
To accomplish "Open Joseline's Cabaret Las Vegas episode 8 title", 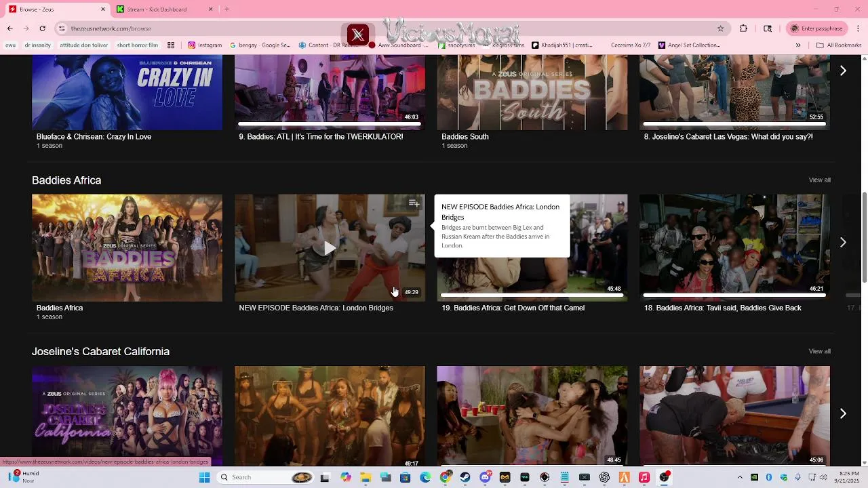I will (x=728, y=136).
